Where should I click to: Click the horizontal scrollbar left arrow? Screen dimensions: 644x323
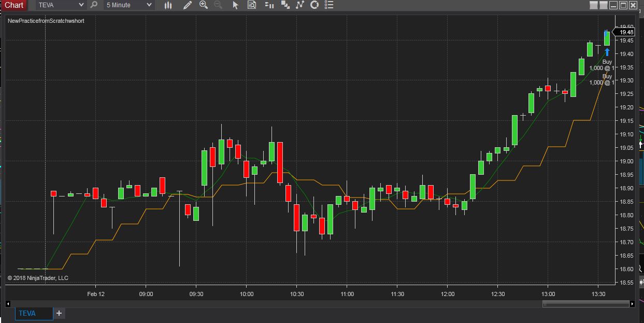[x=8, y=304]
